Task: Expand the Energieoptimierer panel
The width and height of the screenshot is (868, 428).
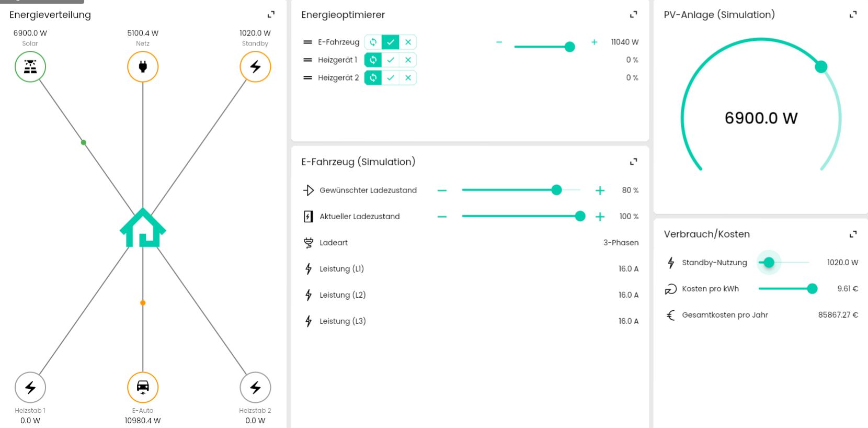Action: click(633, 15)
